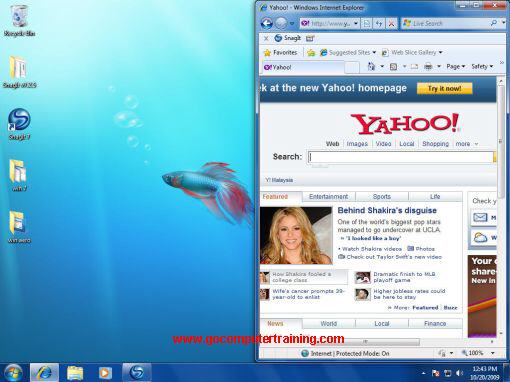Click the Internet Explorer Back button
Screen dimensions: 510x382
[x=267, y=23]
